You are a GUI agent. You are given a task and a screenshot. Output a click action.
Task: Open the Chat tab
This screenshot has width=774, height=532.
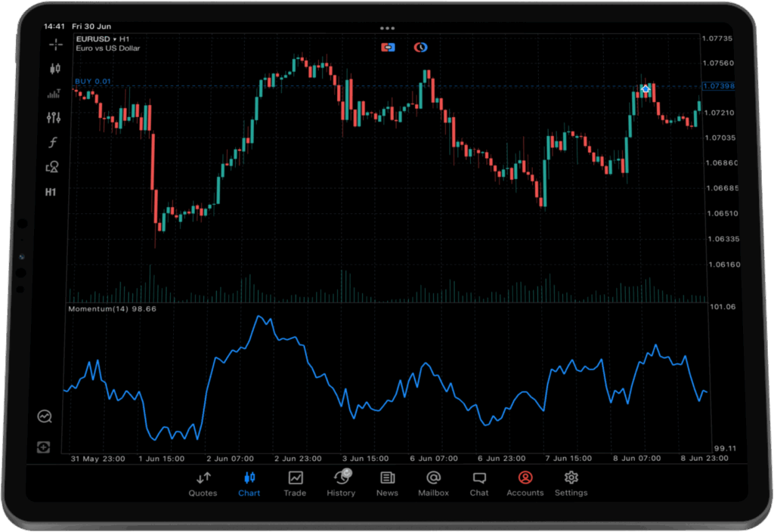click(479, 484)
